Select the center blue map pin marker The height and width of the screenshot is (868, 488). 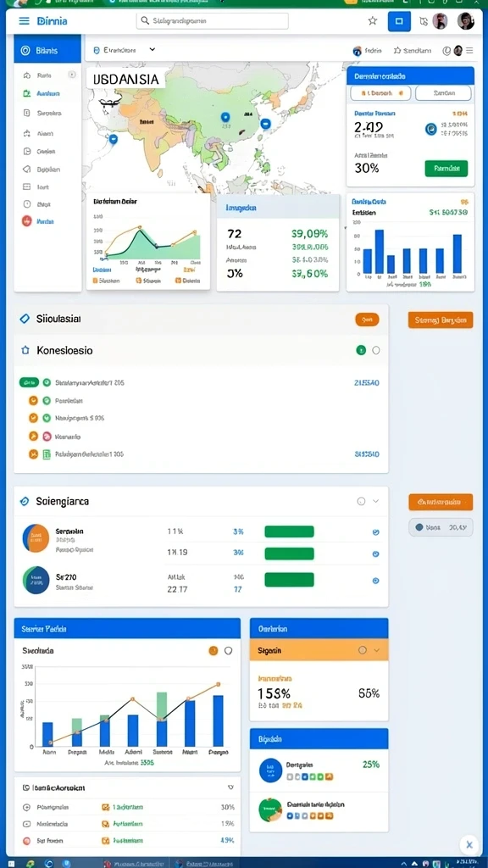(225, 117)
